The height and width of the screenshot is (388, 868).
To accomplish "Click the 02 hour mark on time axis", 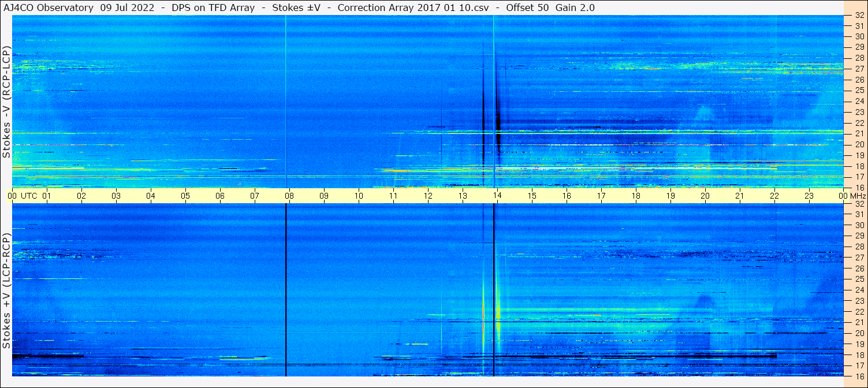I will click(x=81, y=196).
